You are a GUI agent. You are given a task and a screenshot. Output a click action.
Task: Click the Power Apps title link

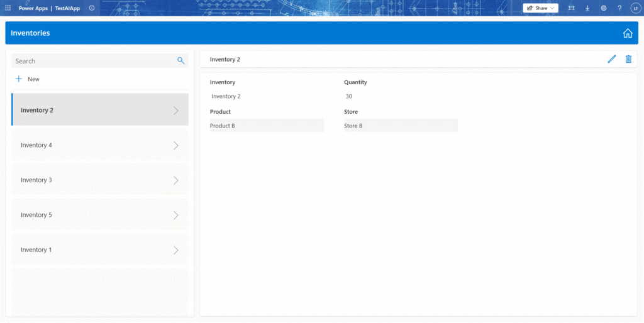tap(33, 8)
